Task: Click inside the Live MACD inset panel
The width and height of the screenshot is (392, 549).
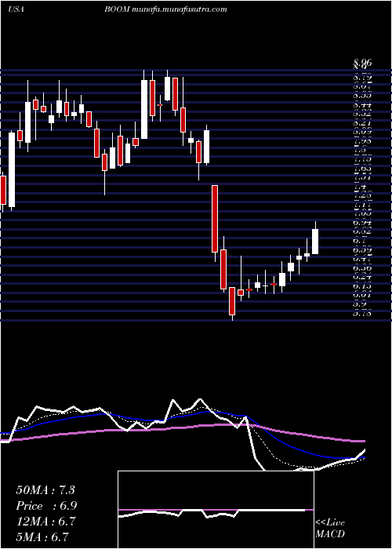Action: tap(216, 510)
